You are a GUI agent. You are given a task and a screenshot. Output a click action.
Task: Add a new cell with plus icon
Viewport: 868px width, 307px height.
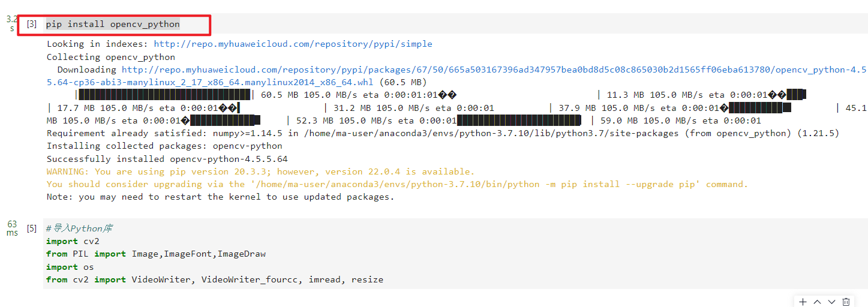[x=803, y=302]
